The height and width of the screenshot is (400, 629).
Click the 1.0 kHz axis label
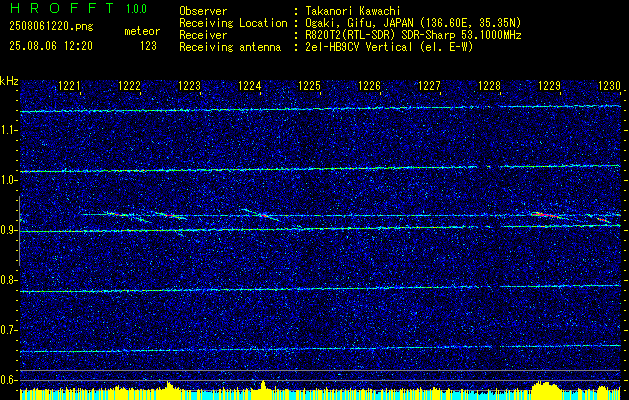[x=8, y=181]
